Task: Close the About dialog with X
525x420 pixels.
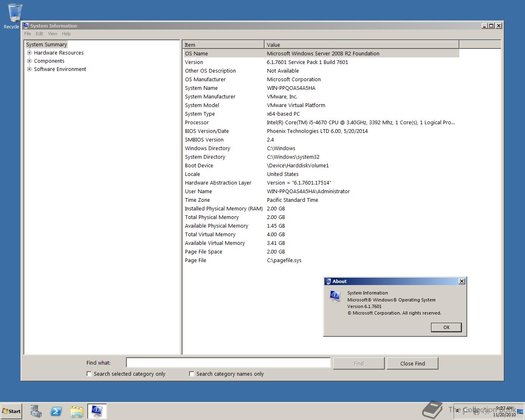Action: [462, 281]
